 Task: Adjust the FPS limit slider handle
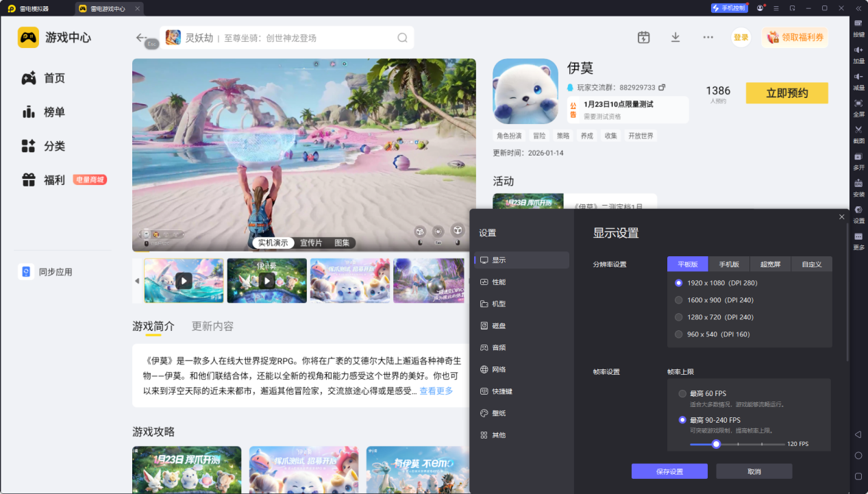click(716, 444)
